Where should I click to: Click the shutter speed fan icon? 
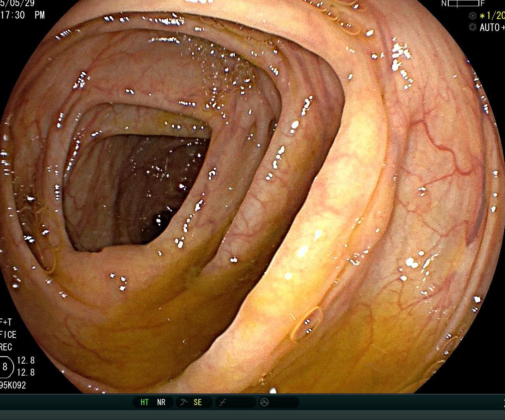tap(472, 16)
